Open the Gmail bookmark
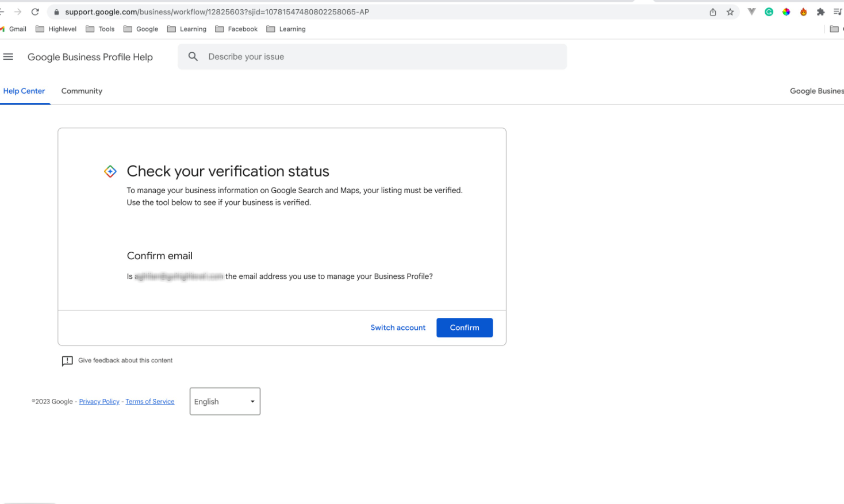Image resolution: width=844 pixels, height=504 pixels. point(13,29)
